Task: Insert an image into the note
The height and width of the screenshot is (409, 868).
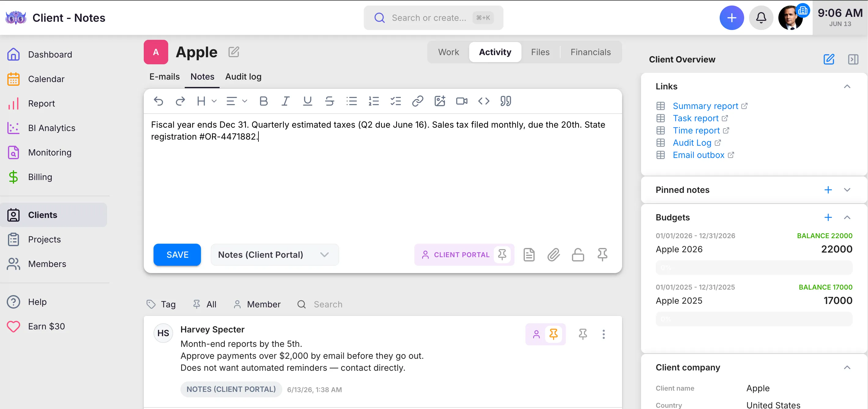Action: click(440, 101)
